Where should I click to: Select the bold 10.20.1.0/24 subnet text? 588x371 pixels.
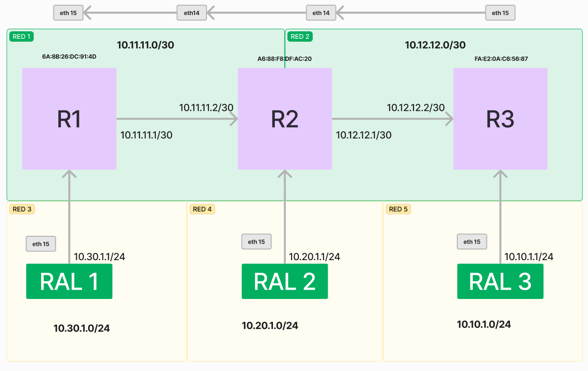(270, 326)
